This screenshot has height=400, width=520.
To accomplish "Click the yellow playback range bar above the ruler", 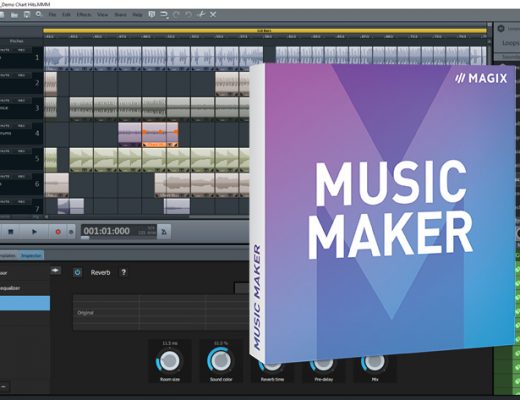I will coord(265,31).
